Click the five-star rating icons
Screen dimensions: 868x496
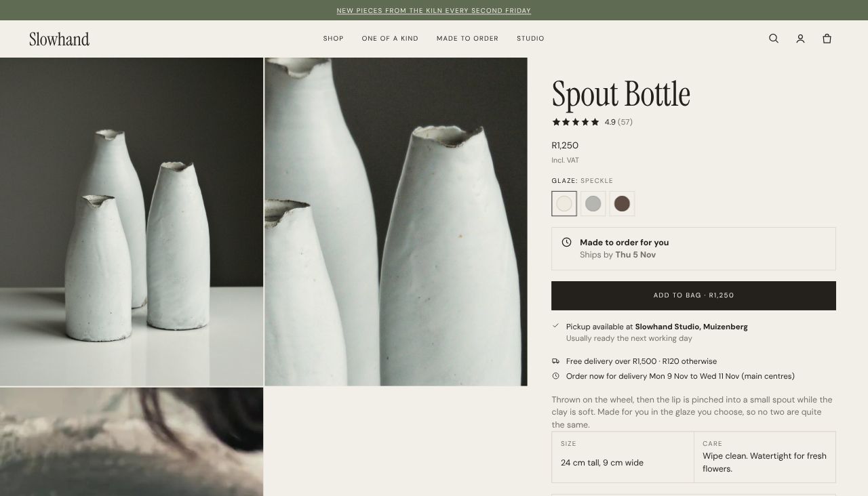click(x=576, y=122)
